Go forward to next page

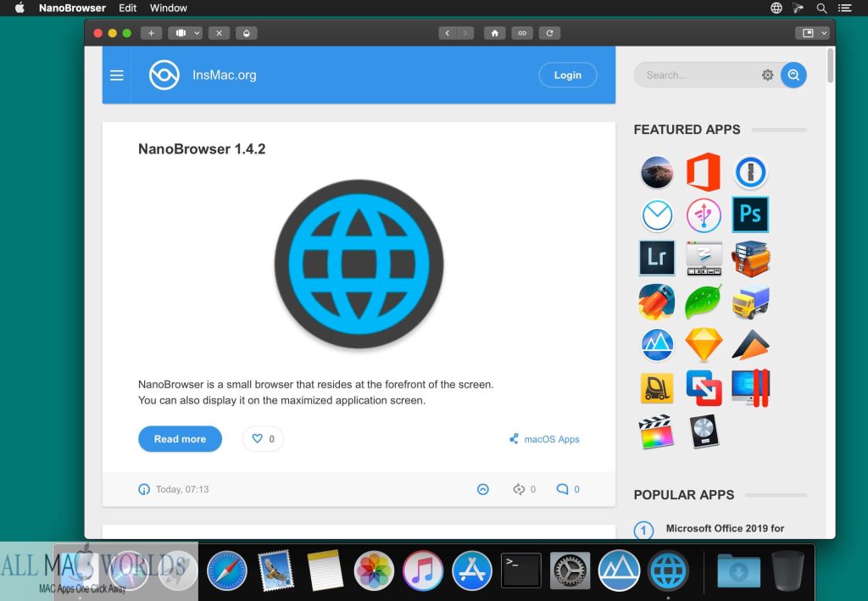[465, 33]
